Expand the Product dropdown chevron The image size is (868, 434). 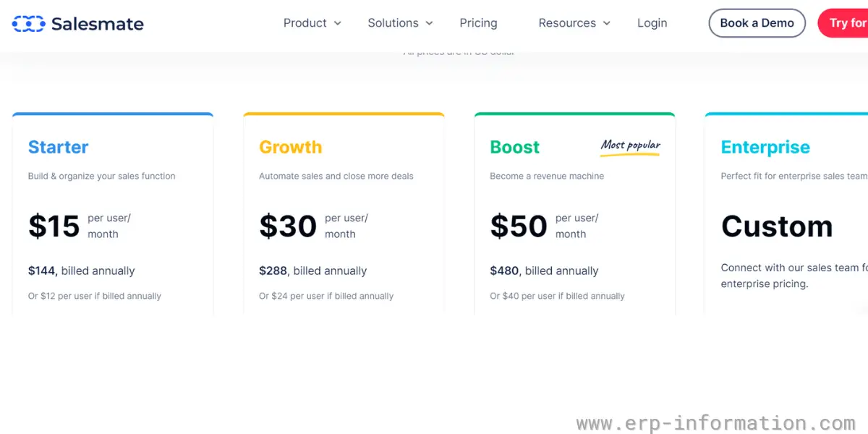[337, 23]
